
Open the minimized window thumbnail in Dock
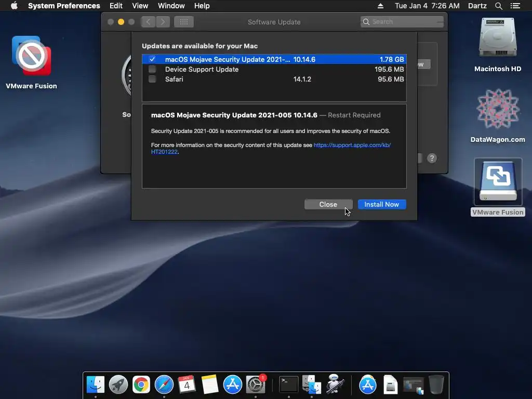coord(413,385)
